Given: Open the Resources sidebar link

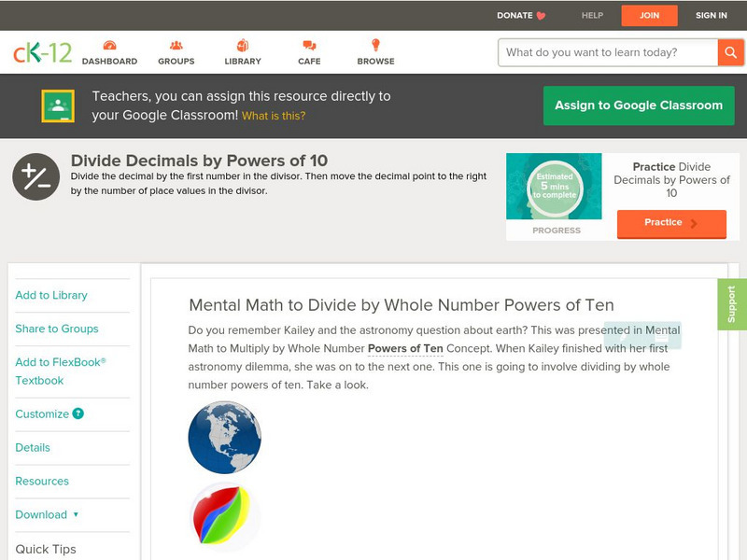Looking at the screenshot, I should 42,481.
